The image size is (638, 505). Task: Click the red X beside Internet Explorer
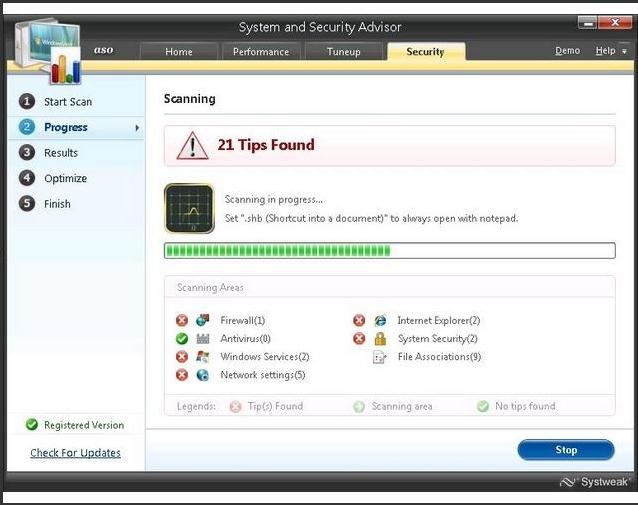(x=359, y=321)
